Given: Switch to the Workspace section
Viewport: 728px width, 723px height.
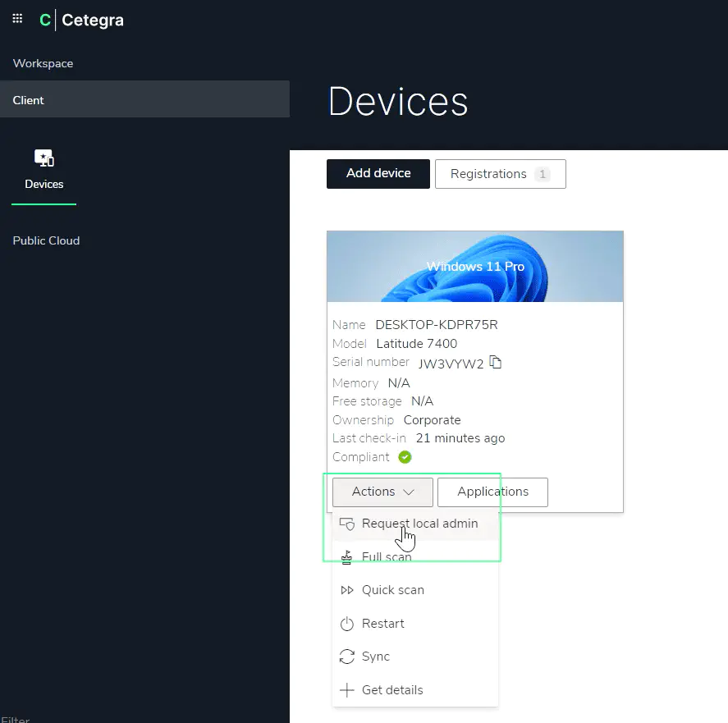Looking at the screenshot, I should [x=43, y=63].
